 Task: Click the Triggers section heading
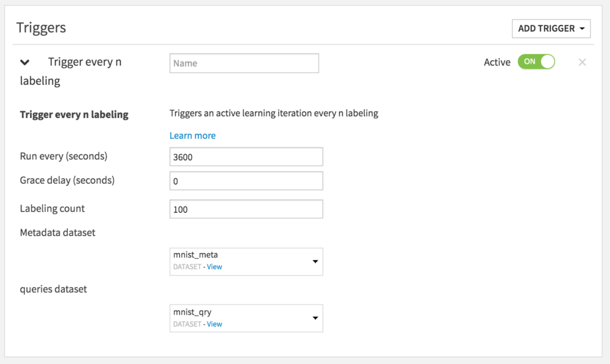[41, 27]
